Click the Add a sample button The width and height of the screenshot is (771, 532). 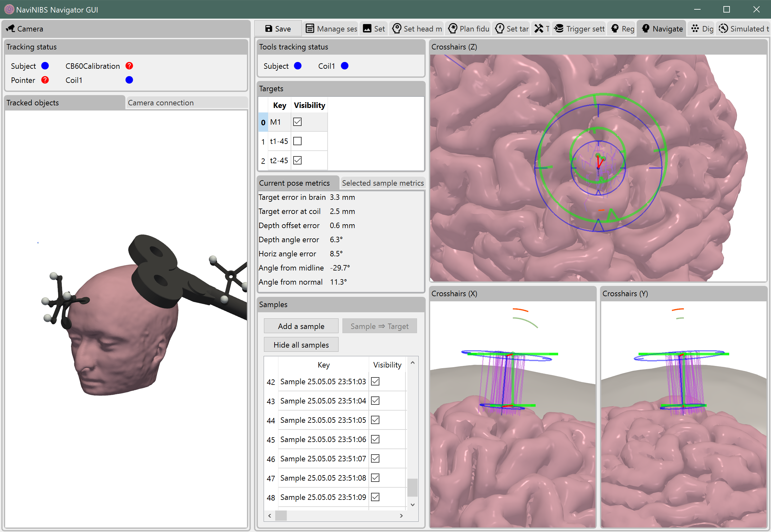tap(301, 326)
